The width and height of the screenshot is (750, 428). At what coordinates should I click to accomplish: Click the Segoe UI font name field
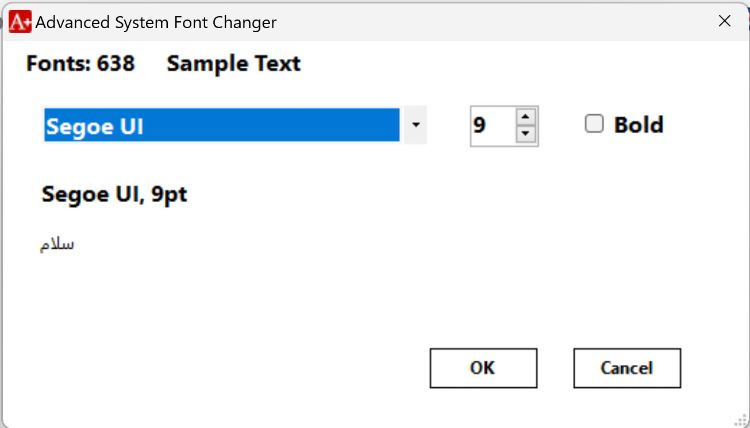[221, 126]
